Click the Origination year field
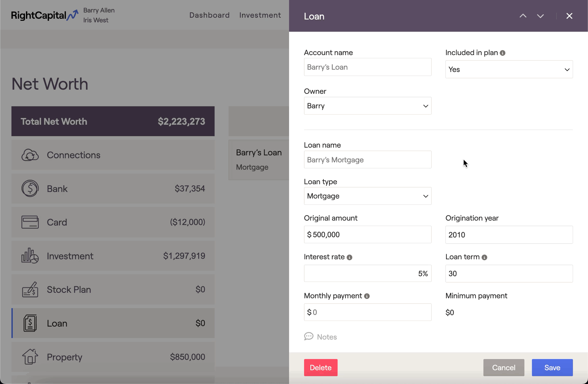Image resolution: width=588 pixels, height=384 pixels. [509, 235]
